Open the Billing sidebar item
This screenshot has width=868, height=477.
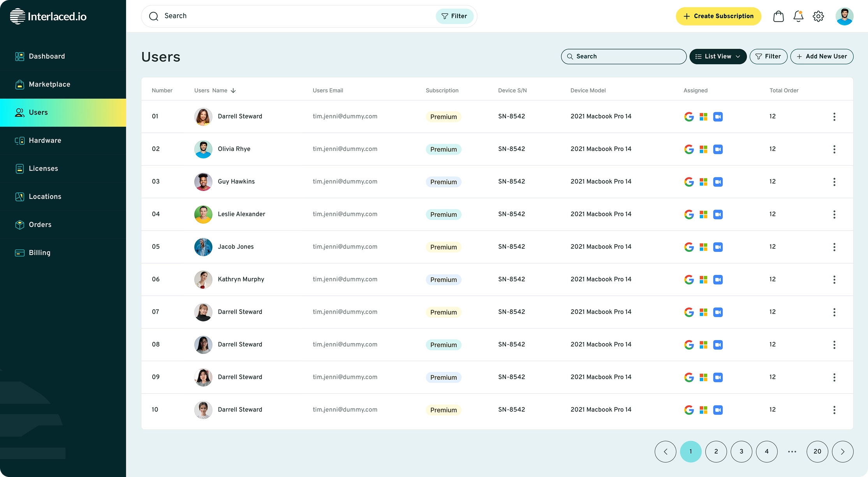point(39,253)
